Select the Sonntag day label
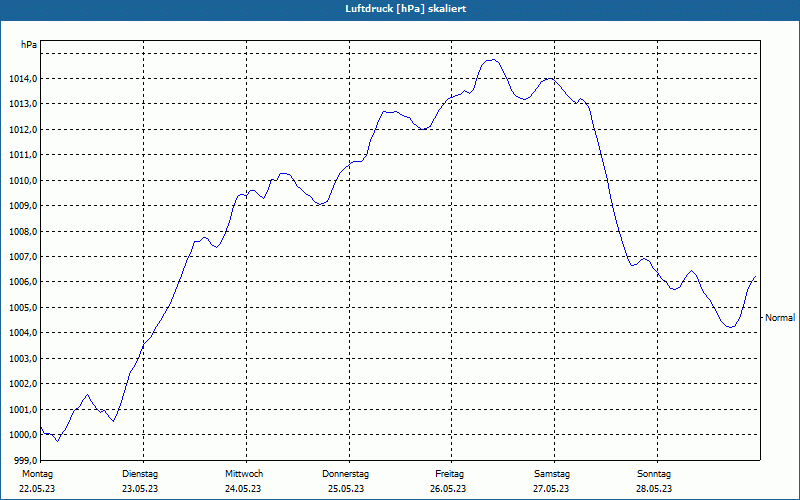This screenshot has height=500, width=800. coord(654,474)
